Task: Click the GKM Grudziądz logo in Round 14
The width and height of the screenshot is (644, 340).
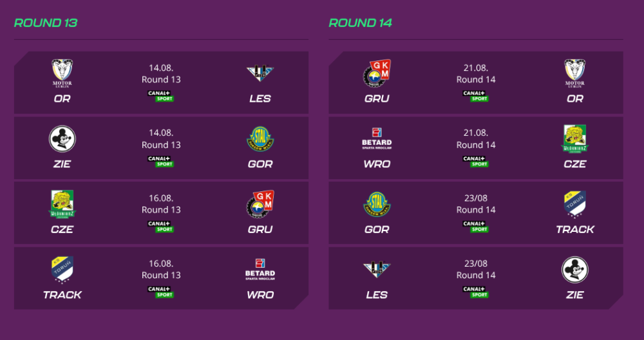Action: (x=377, y=73)
